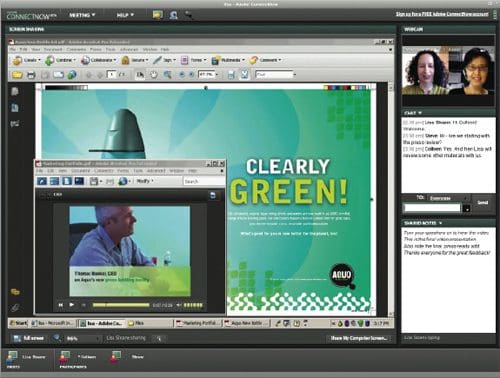The image size is (500, 378).
Task: Click the webcam icon in the top bar
Action: pyautogui.click(x=173, y=15)
